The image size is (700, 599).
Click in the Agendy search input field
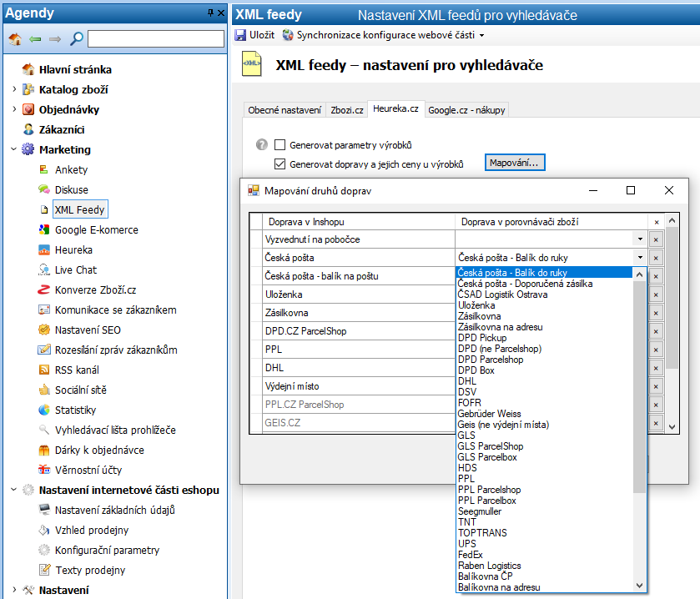pos(156,39)
